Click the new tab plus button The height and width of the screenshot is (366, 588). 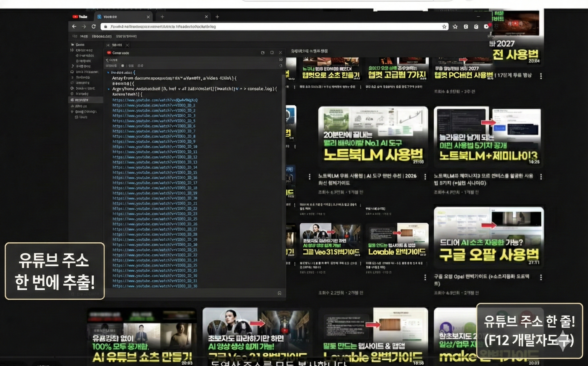(x=217, y=17)
